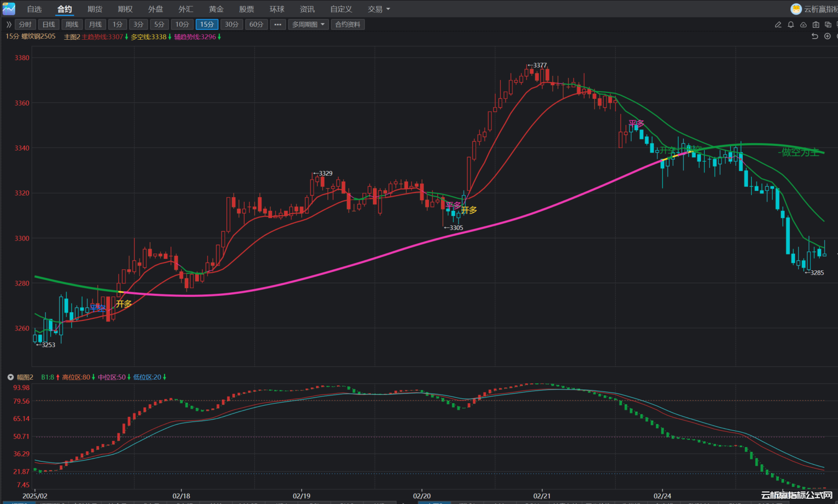Switch to 周线 chart period
The height and width of the screenshot is (504, 838).
coord(72,25)
